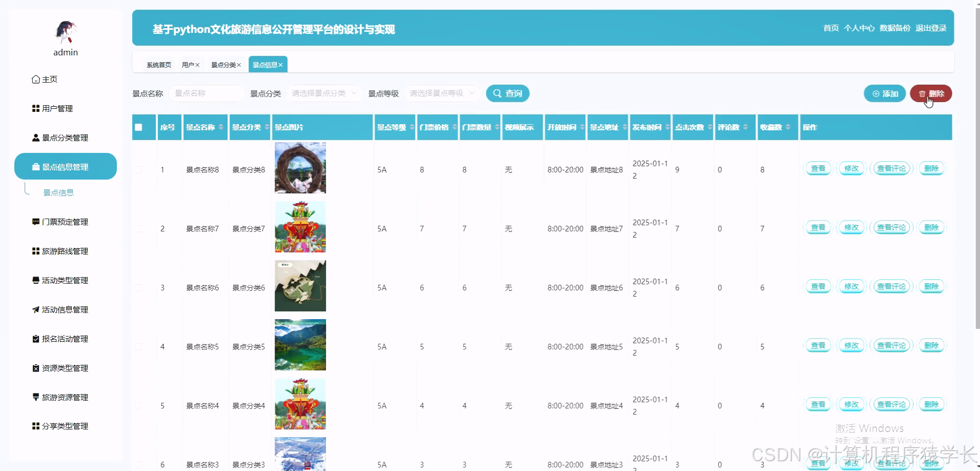980x471 pixels.
Task: Close the 景点信息 tab with its X
Action: 280,65
